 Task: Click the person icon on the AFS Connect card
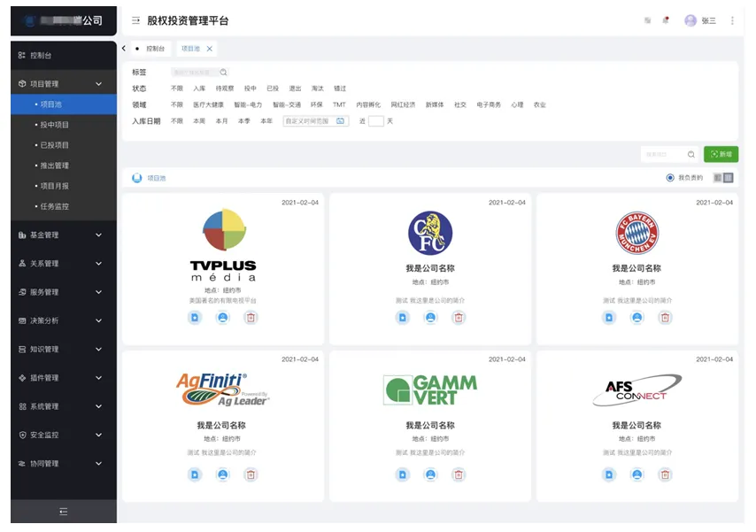coord(636,475)
